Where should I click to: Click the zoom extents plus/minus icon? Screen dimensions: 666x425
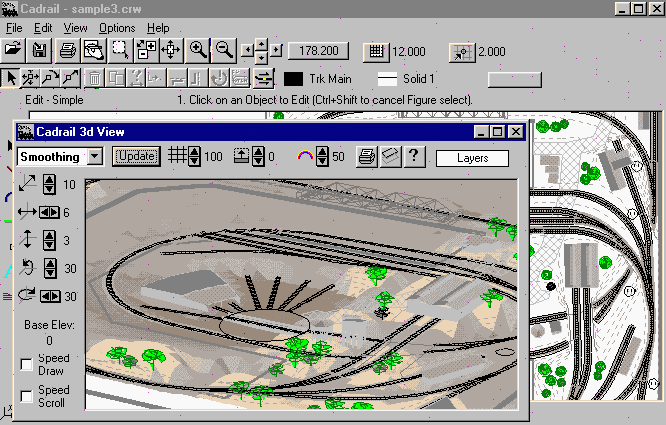[146, 51]
